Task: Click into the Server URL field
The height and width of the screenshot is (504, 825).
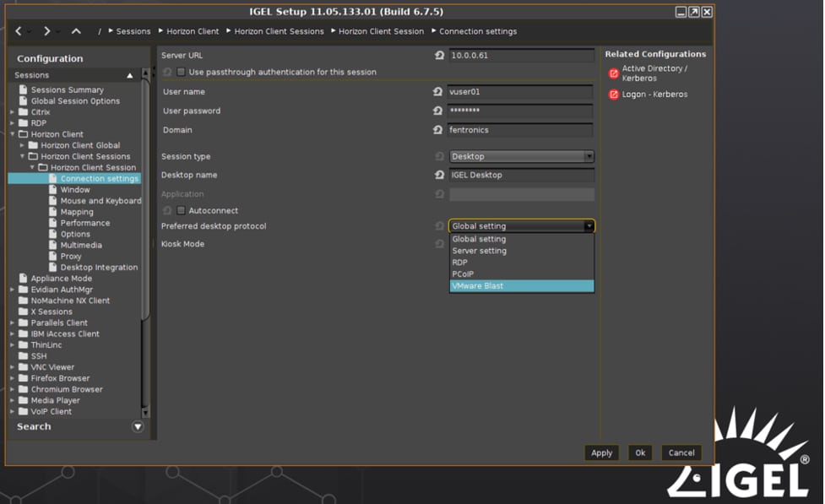Action: 521,55
